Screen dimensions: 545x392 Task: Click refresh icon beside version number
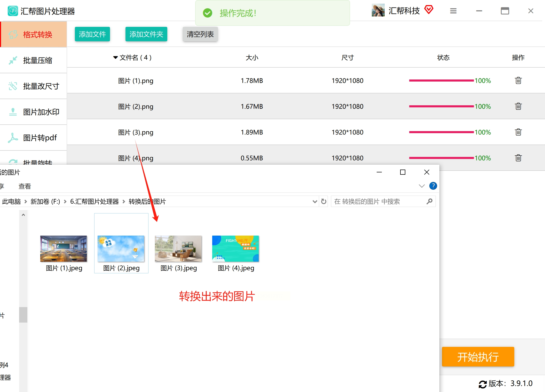pos(482,384)
